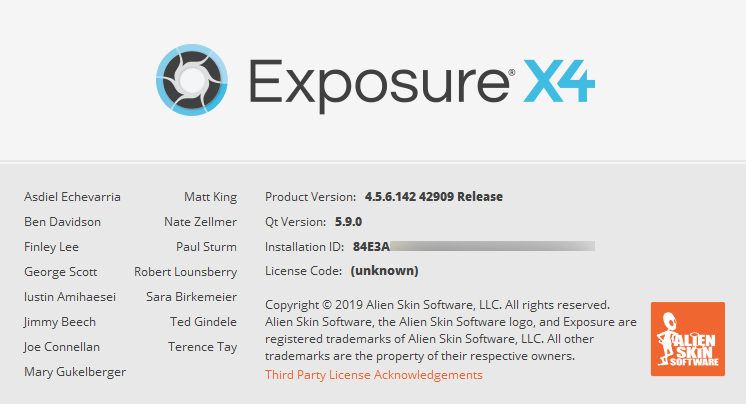This screenshot has width=746, height=404.
Task: Click the name Matt King
Action: coord(210,197)
